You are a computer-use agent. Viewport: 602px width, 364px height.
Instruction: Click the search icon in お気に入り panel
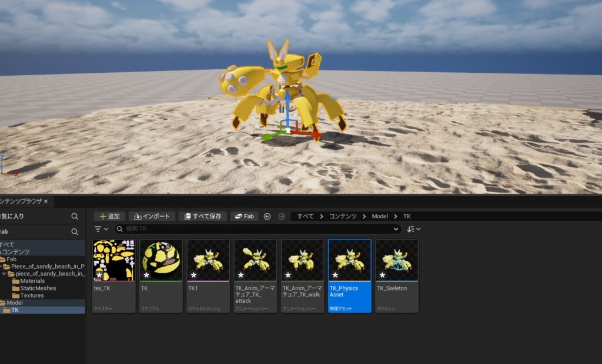[x=75, y=217]
